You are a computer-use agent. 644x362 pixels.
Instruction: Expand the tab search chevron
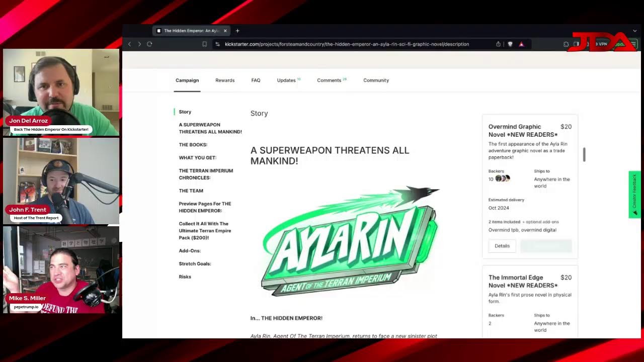click(x=634, y=31)
